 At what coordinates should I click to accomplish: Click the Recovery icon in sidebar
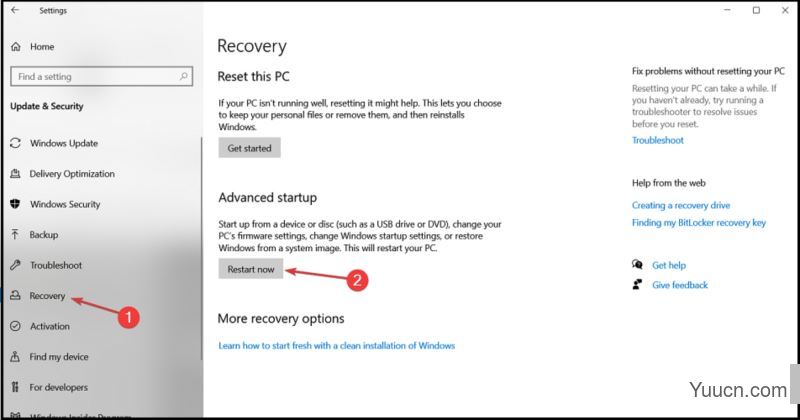point(15,295)
